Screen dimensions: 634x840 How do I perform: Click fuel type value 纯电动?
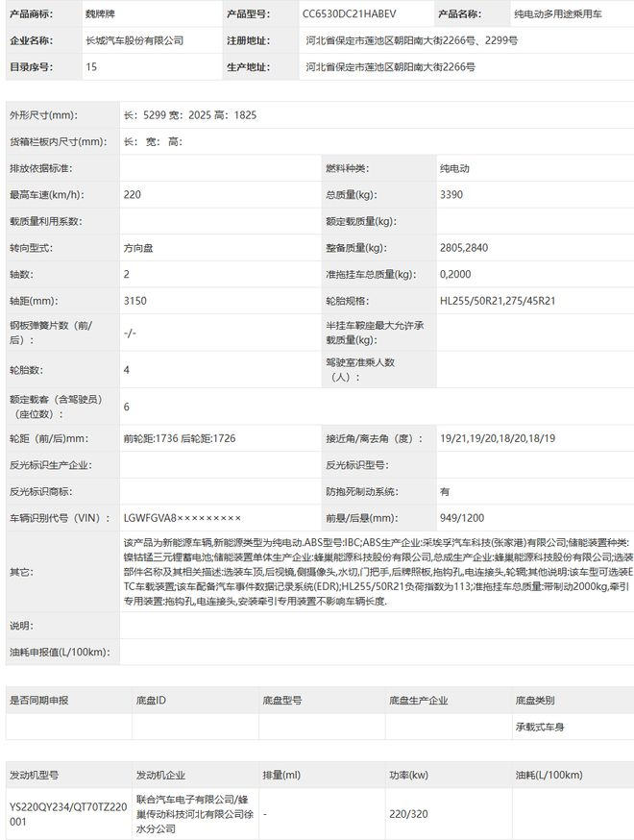click(x=454, y=168)
